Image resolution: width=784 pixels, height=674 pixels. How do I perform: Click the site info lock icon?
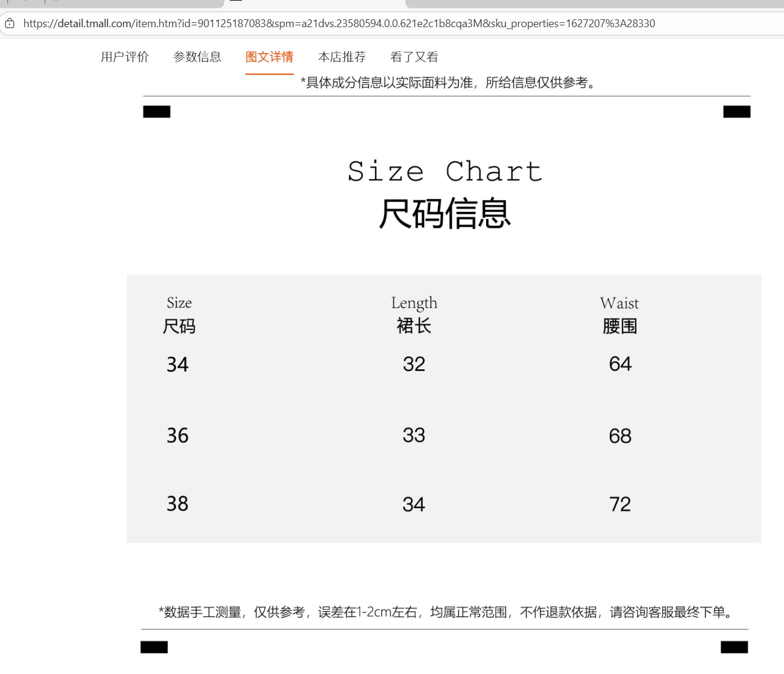tap(10, 24)
